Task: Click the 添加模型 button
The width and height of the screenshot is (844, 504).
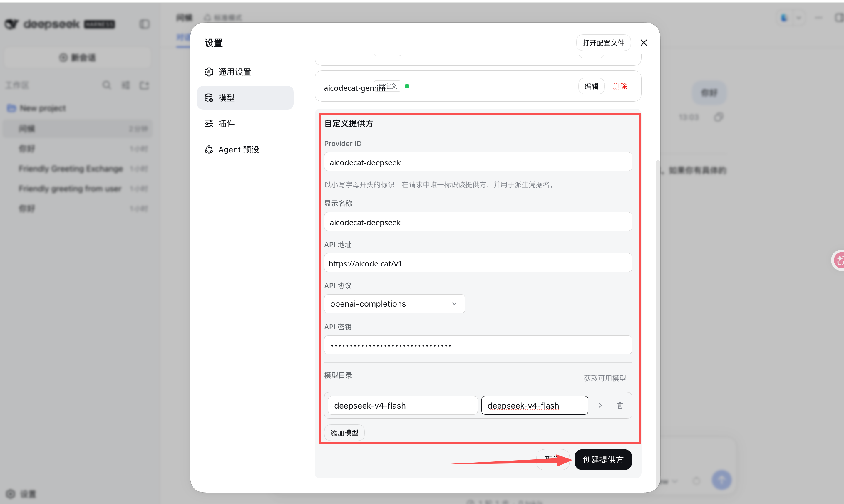Action: click(x=344, y=433)
